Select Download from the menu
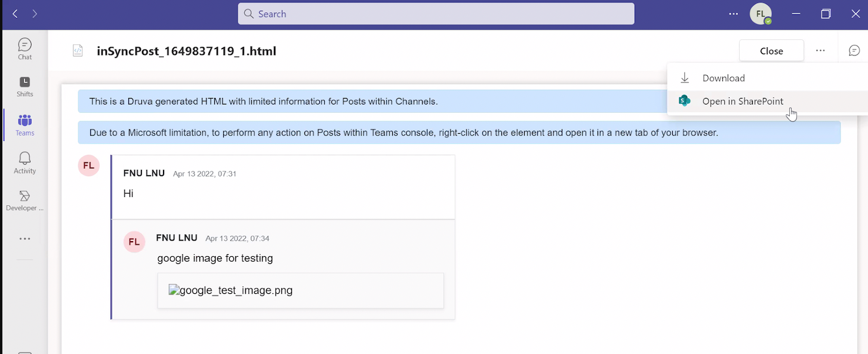Screen dimensions: 868x354 coord(723,78)
